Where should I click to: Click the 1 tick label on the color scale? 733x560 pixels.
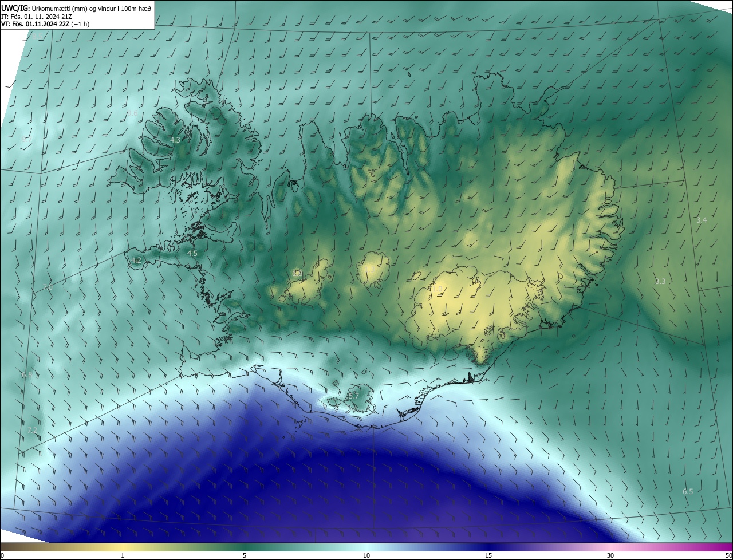(x=123, y=555)
